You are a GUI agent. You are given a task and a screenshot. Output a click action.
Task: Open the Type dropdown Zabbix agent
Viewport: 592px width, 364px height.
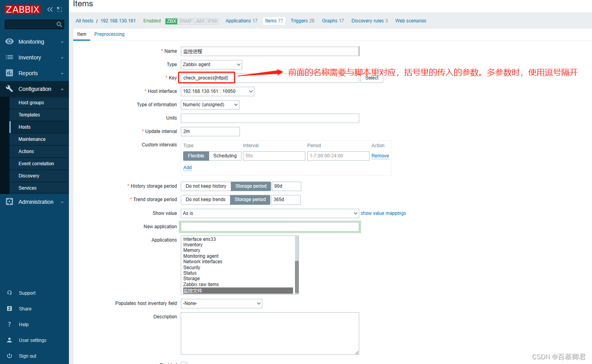coord(212,65)
